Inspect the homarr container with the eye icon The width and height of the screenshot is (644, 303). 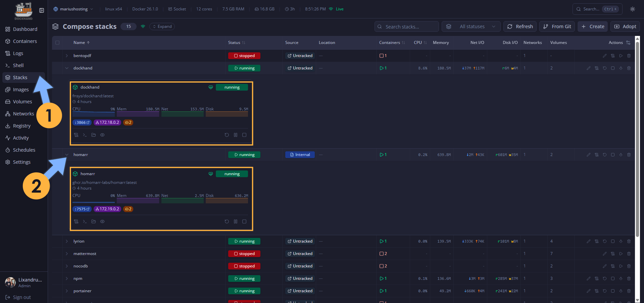coord(102,221)
